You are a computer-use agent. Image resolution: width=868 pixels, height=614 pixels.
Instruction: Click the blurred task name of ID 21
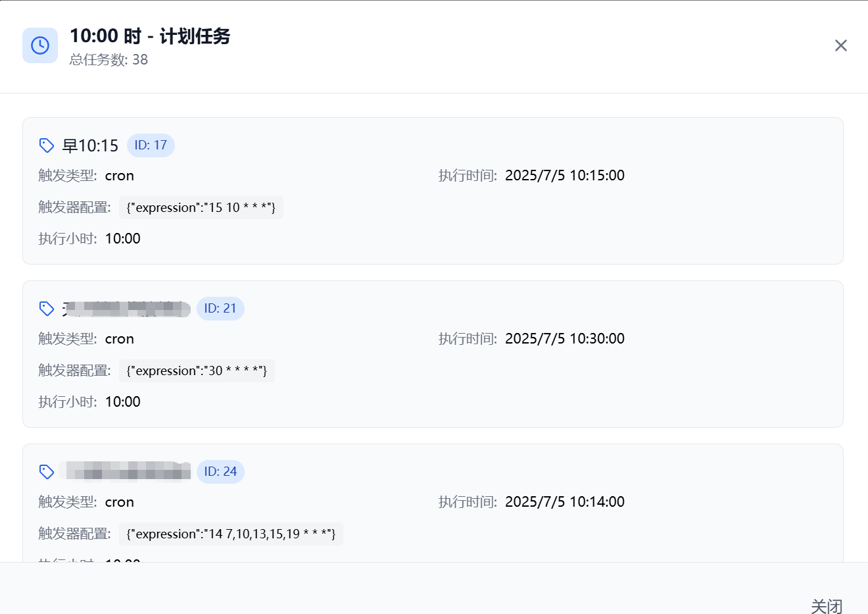[x=126, y=309]
